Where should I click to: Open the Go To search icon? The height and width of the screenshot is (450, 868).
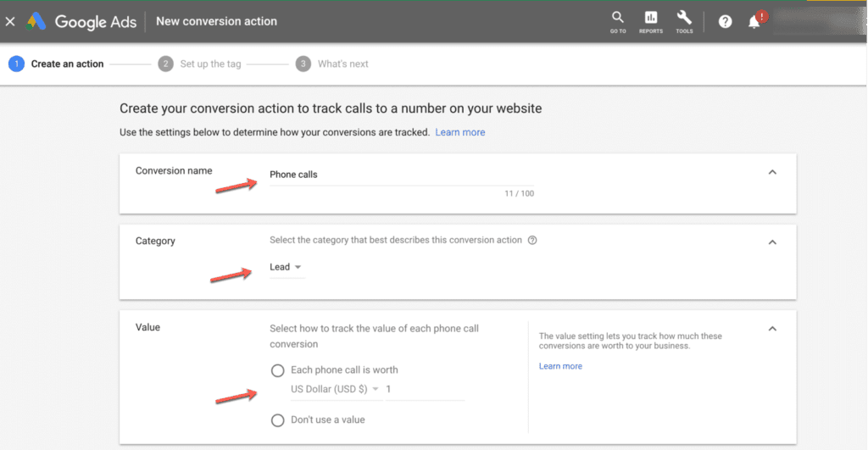tap(618, 20)
